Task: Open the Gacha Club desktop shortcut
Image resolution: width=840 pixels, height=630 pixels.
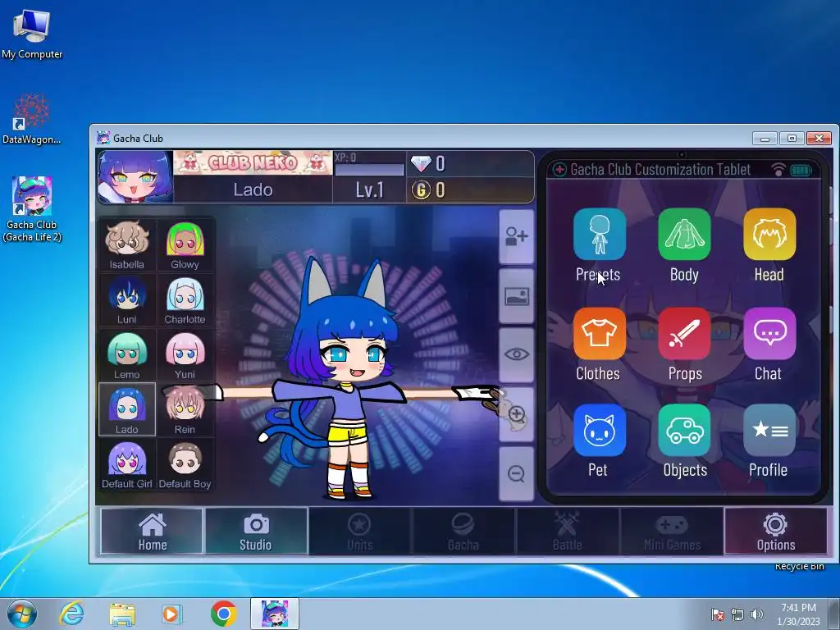Action: pyautogui.click(x=32, y=209)
